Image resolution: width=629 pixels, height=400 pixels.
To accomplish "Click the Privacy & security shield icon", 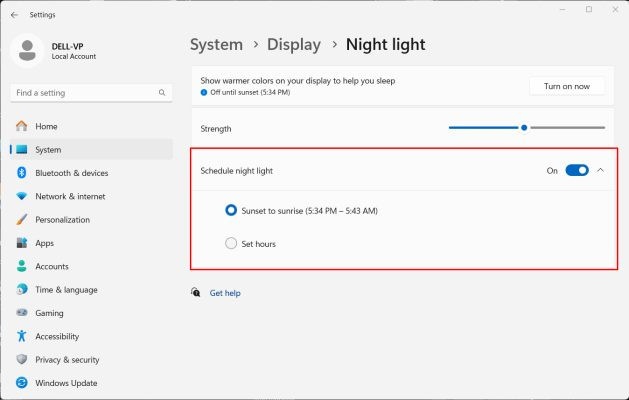I will [21, 360].
